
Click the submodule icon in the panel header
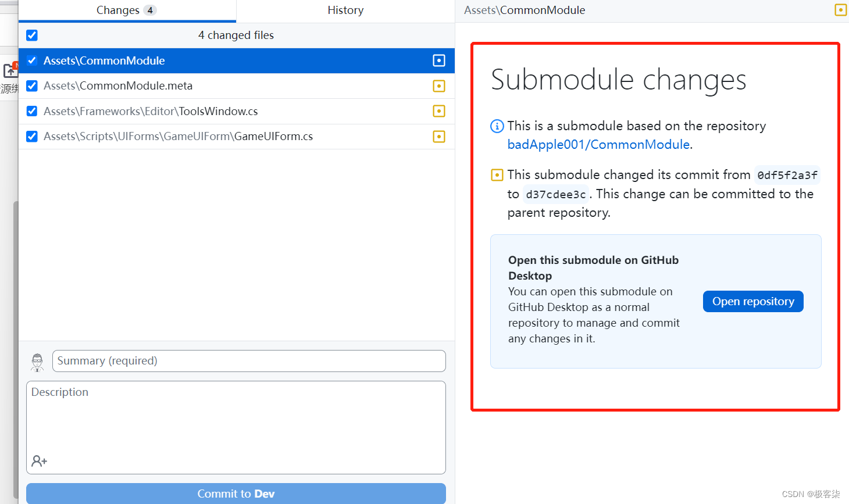[x=840, y=10]
